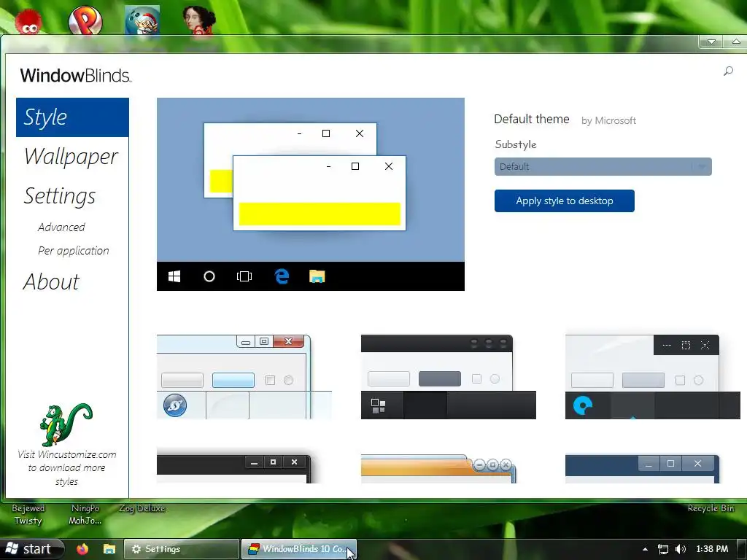Launch Firefox from the taskbar
Viewport: 747px width, 560px height.
point(82,549)
